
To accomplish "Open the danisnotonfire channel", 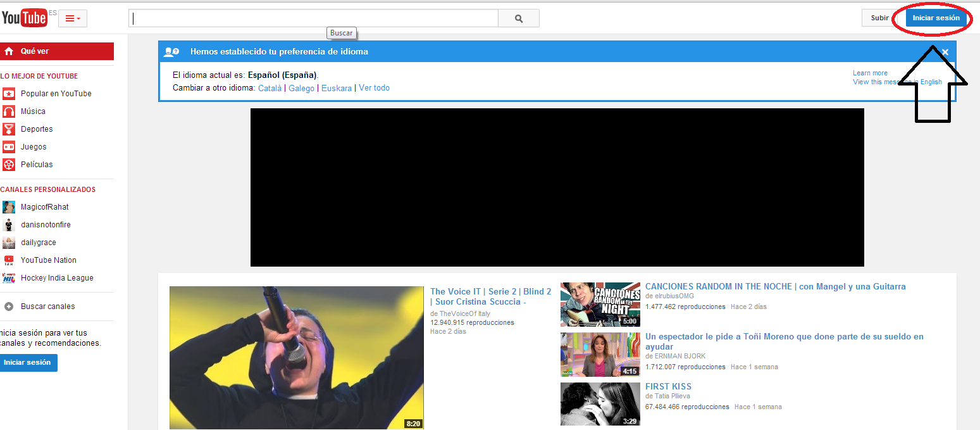I will (x=47, y=225).
